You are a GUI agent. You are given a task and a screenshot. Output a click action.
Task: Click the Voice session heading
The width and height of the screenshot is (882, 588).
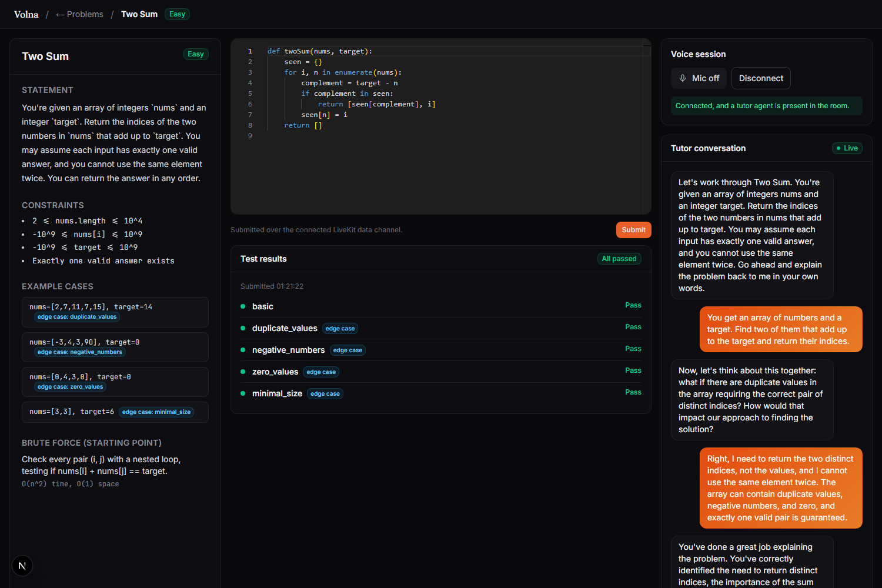pos(699,54)
